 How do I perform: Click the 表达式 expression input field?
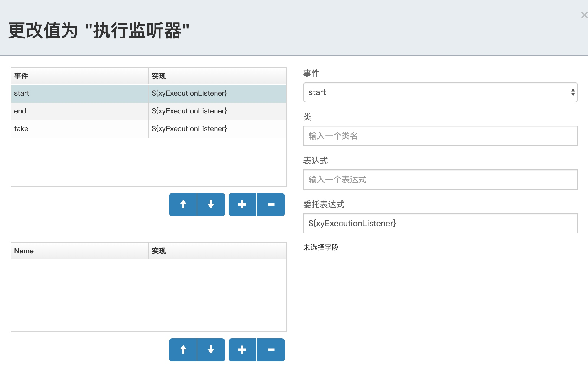[440, 180]
